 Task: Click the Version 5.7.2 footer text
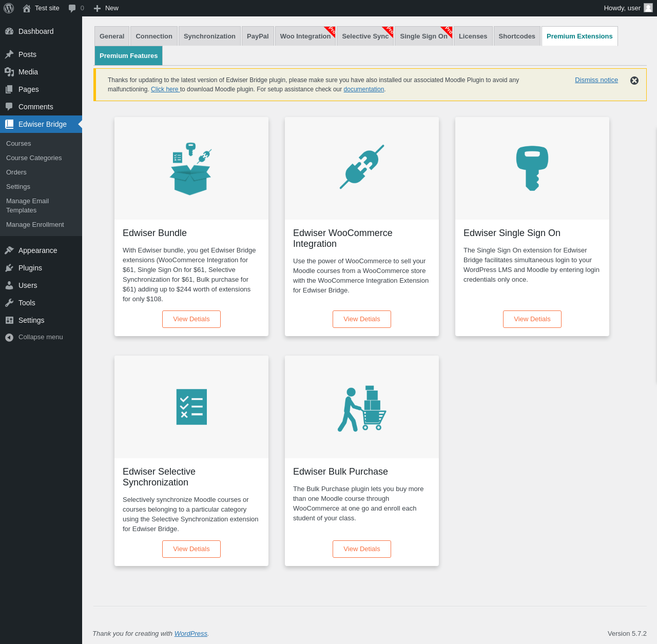click(627, 634)
